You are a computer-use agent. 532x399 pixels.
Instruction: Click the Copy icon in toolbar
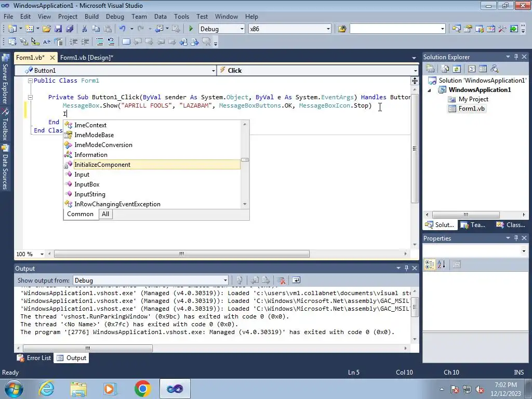(x=96, y=29)
